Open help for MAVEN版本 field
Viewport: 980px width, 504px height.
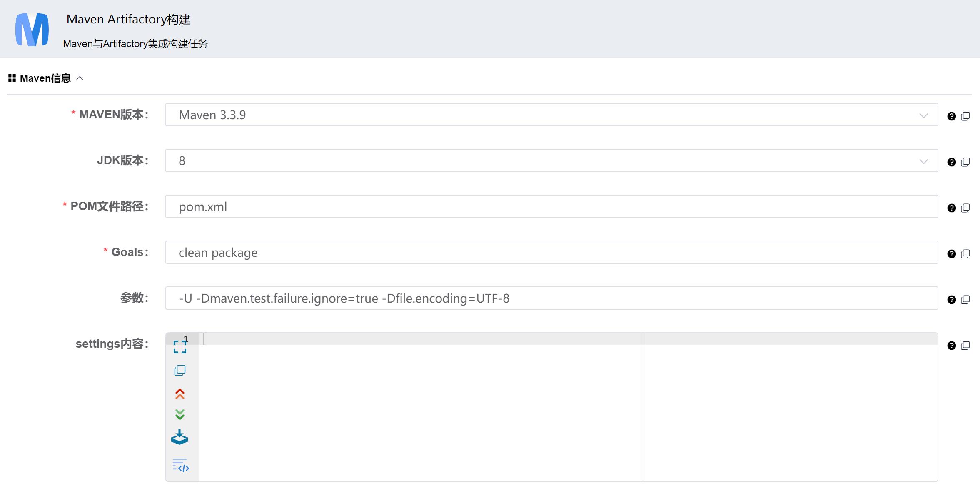tap(952, 116)
